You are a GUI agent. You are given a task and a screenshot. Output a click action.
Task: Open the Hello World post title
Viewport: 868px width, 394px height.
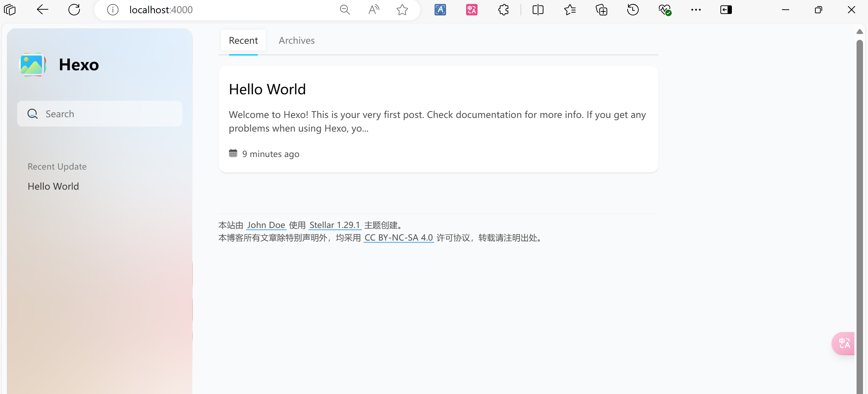click(267, 89)
